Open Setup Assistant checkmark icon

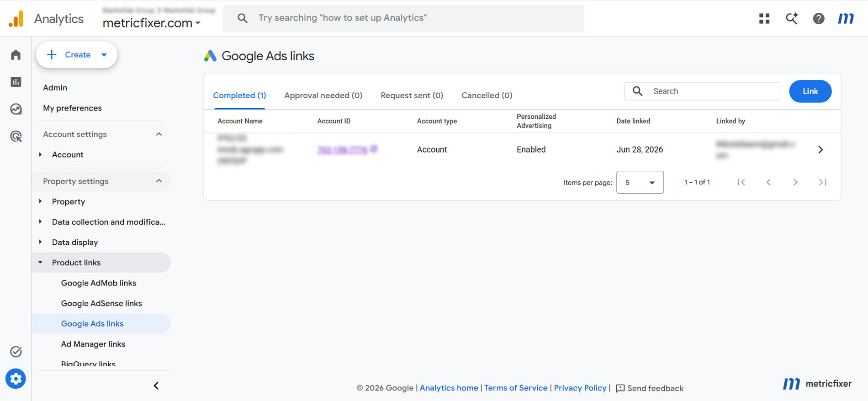click(x=16, y=352)
